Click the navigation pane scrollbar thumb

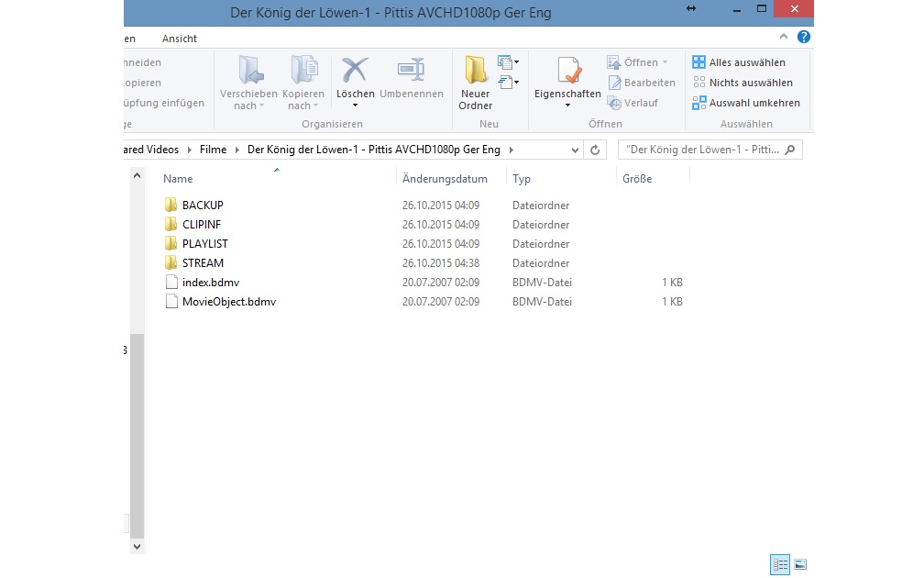click(137, 436)
